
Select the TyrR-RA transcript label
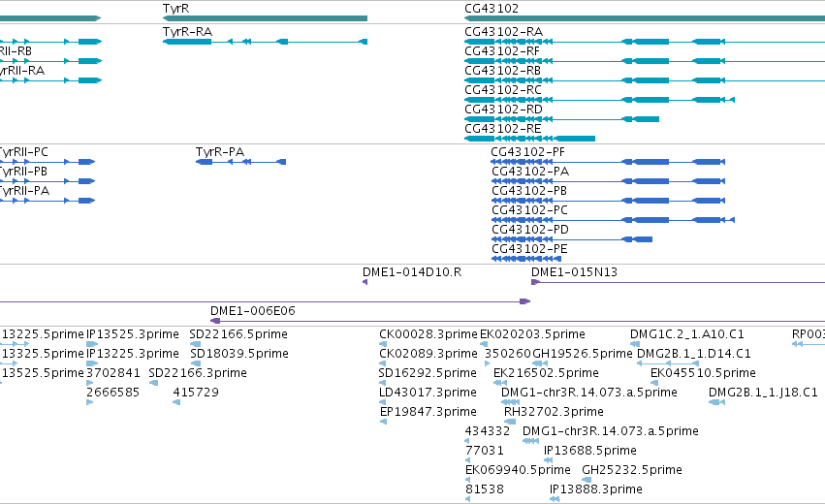187,32
